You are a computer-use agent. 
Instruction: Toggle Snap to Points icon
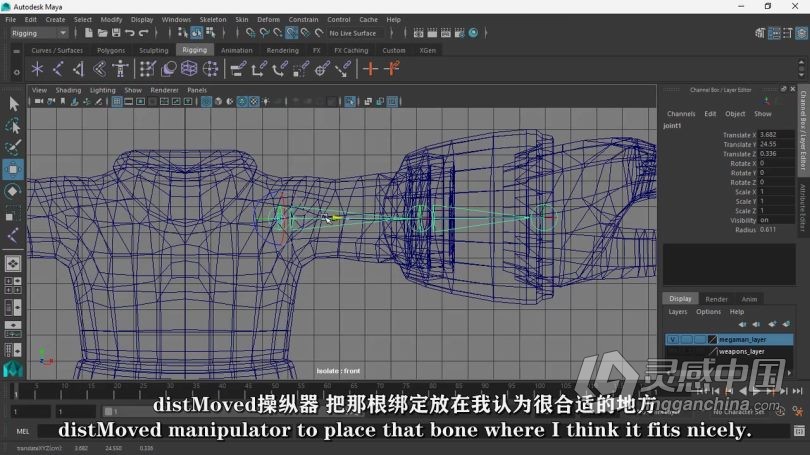[278, 33]
